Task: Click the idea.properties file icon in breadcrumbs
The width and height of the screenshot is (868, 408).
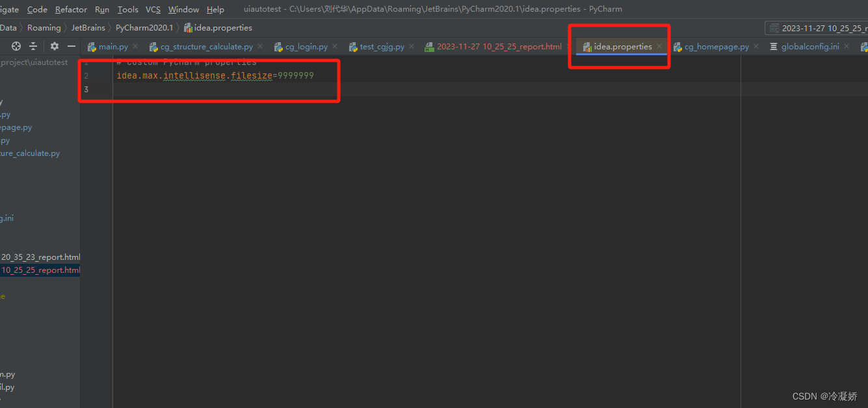Action: point(188,27)
